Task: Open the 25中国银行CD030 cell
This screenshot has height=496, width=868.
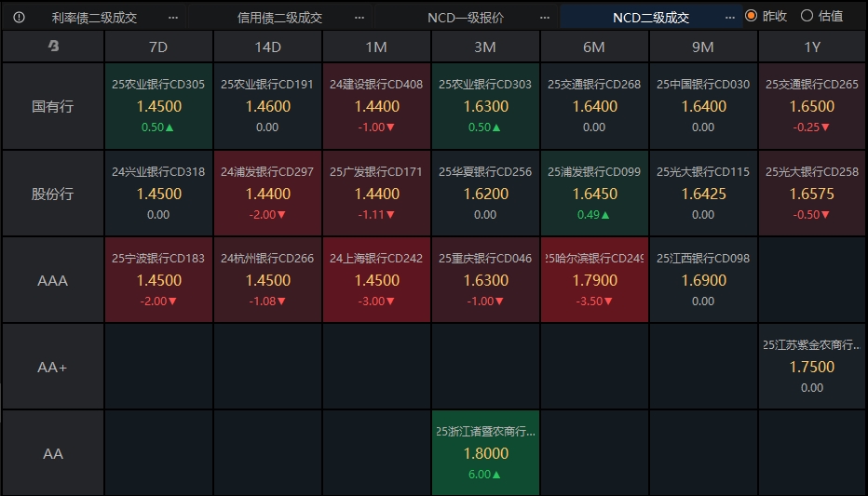Action: [703, 106]
